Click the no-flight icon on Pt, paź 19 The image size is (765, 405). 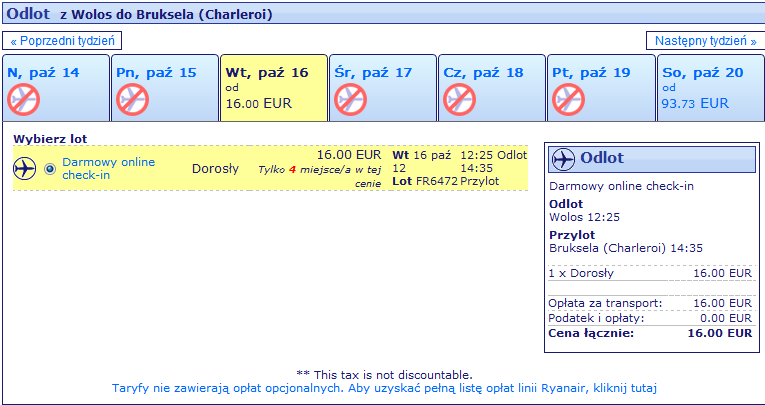tap(568, 100)
